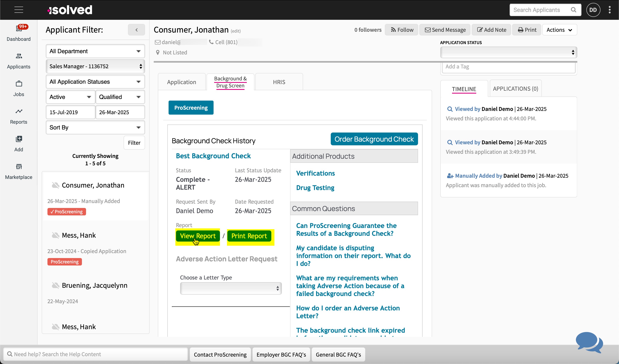Open Employer BGC FAQ's
Image resolution: width=619 pixels, height=364 pixels.
click(x=281, y=355)
